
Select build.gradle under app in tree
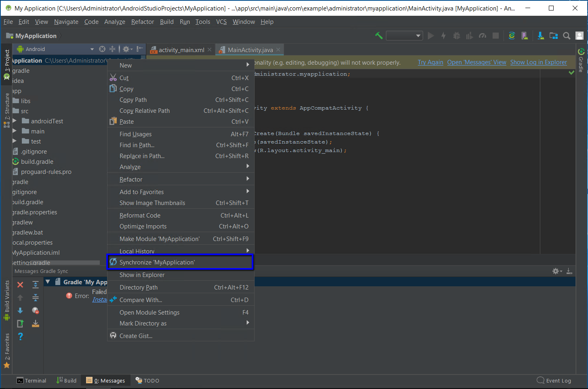(x=37, y=161)
